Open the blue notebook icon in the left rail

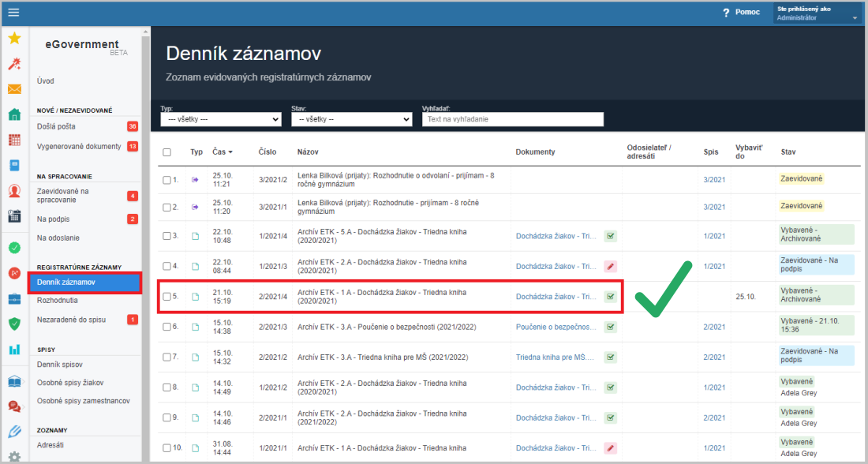[x=14, y=165]
